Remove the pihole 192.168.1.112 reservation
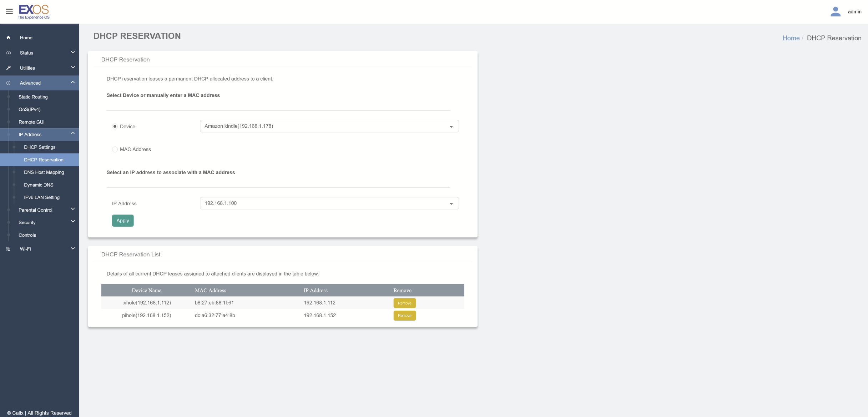868x417 pixels. click(404, 303)
